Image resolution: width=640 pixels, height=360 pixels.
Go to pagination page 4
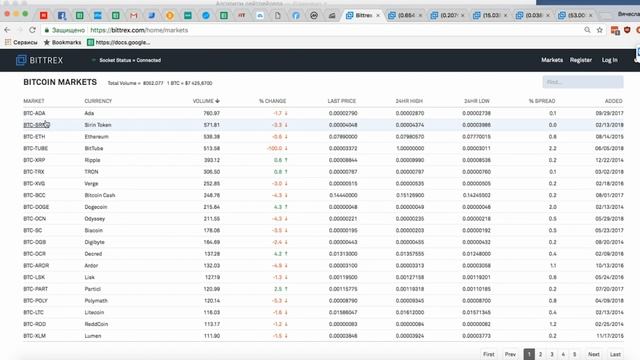[563, 354]
